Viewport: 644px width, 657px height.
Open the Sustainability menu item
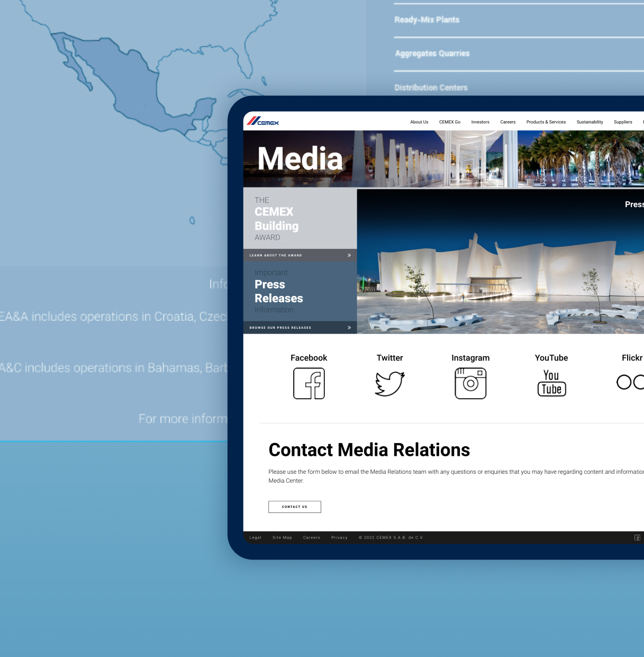tap(589, 122)
